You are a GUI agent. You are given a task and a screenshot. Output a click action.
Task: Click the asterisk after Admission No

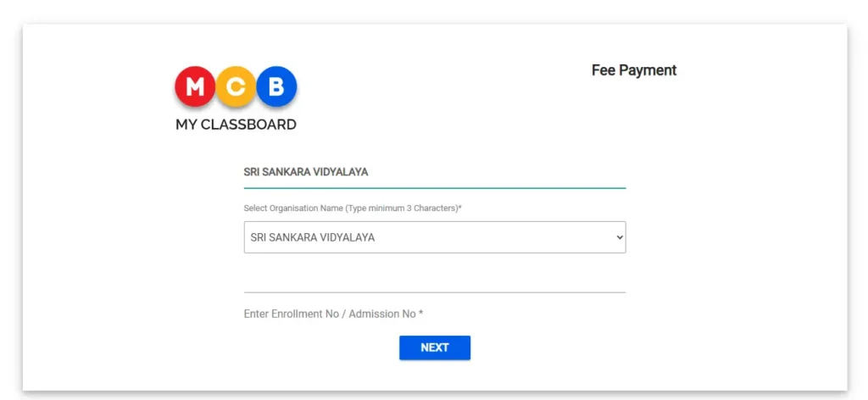click(x=420, y=313)
